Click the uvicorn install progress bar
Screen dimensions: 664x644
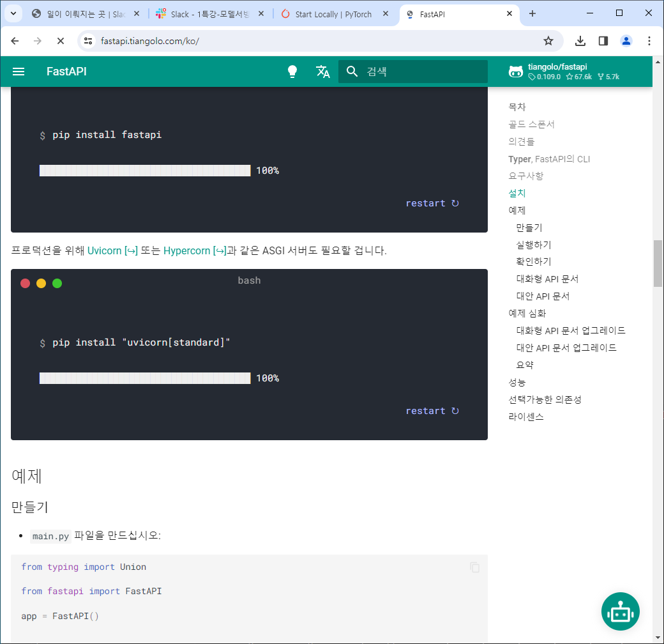click(x=145, y=378)
